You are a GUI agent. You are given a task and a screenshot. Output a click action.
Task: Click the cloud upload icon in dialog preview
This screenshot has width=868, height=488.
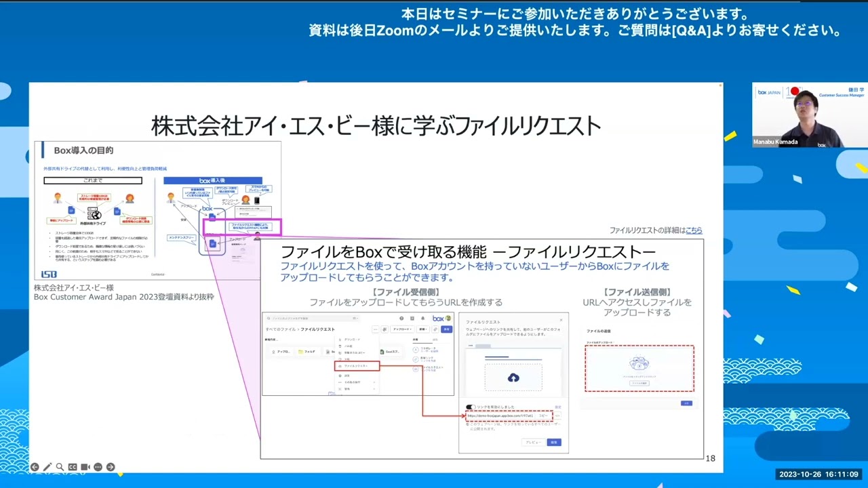click(513, 378)
